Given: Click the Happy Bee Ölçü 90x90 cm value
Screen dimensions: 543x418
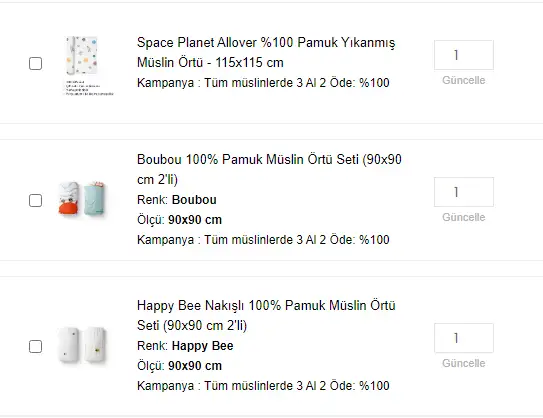Looking at the screenshot, I should coord(195,366).
